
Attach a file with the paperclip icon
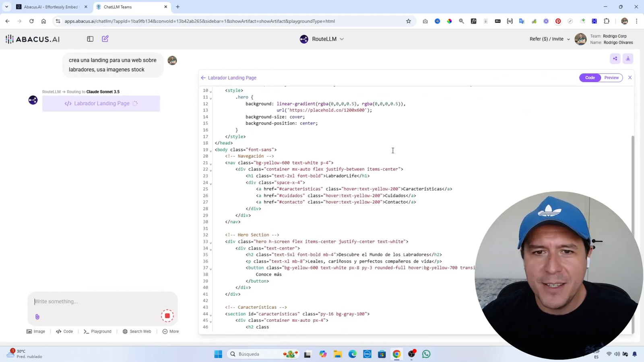pyautogui.click(x=37, y=317)
